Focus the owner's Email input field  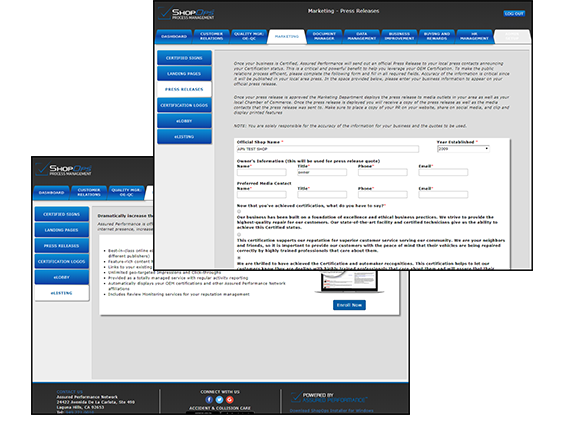pyautogui.click(x=443, y=173)
